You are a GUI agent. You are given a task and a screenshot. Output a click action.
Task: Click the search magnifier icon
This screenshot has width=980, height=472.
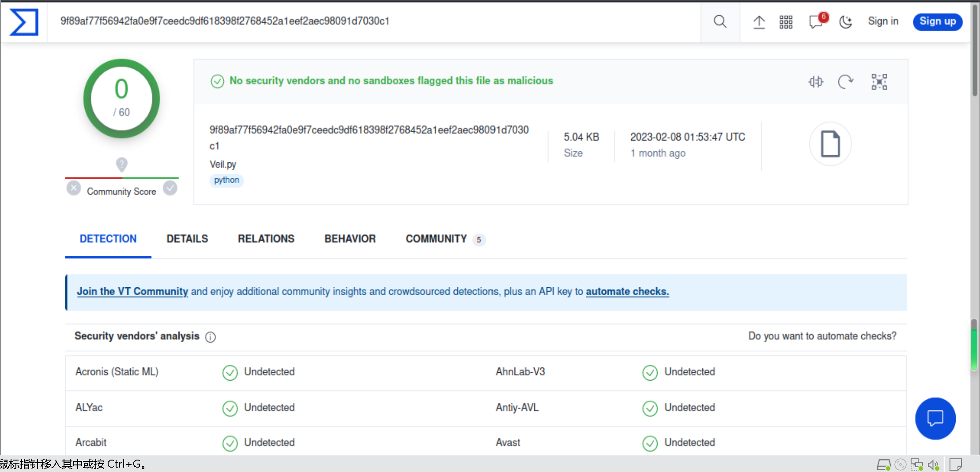coord(720,22)
